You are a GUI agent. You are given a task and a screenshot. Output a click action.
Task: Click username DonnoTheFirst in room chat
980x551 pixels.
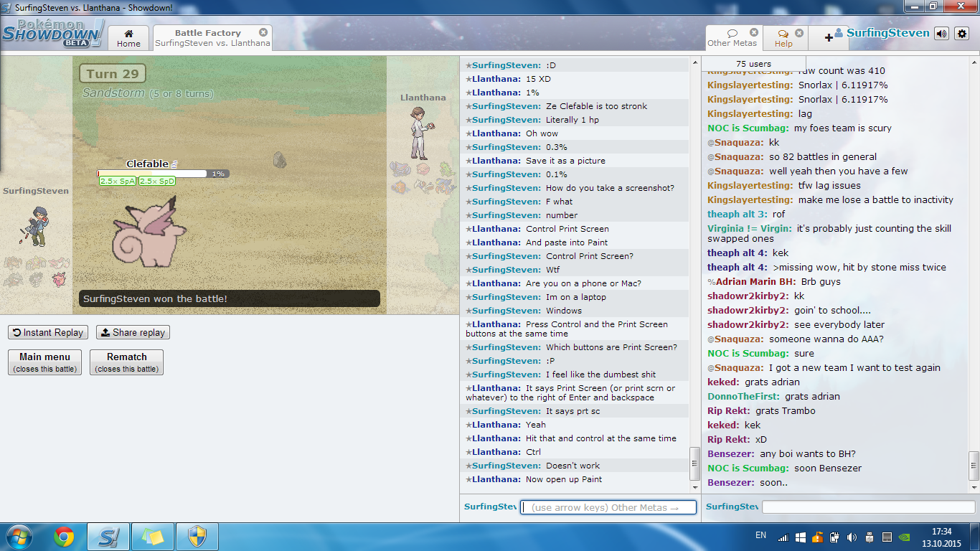pos(743,397)
